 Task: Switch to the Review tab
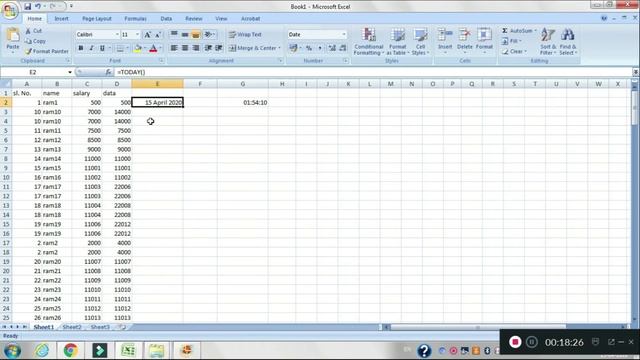[193, 19]
